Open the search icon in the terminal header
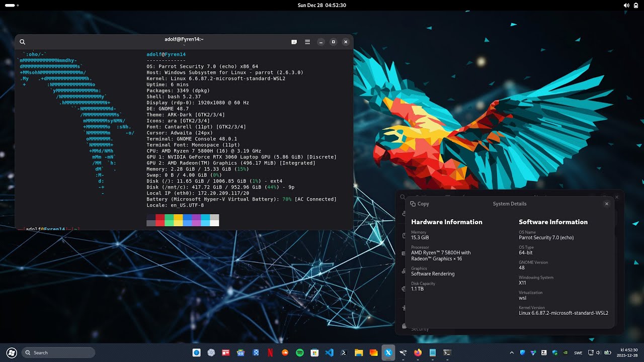 [22, 42]
